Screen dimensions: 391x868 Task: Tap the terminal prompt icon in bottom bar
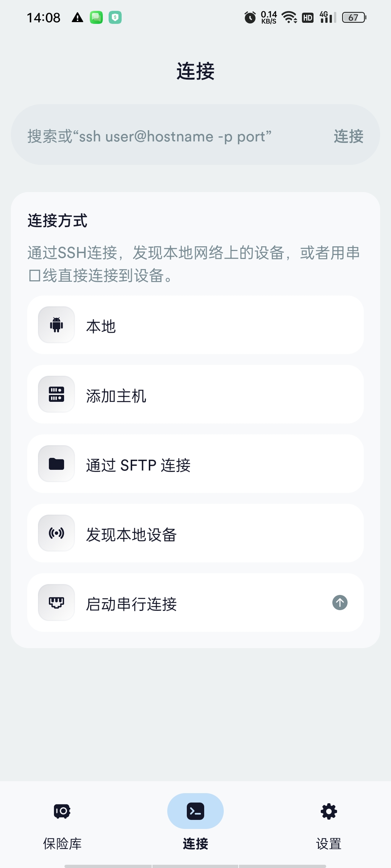pyautogui.click(x=195, y=811)
